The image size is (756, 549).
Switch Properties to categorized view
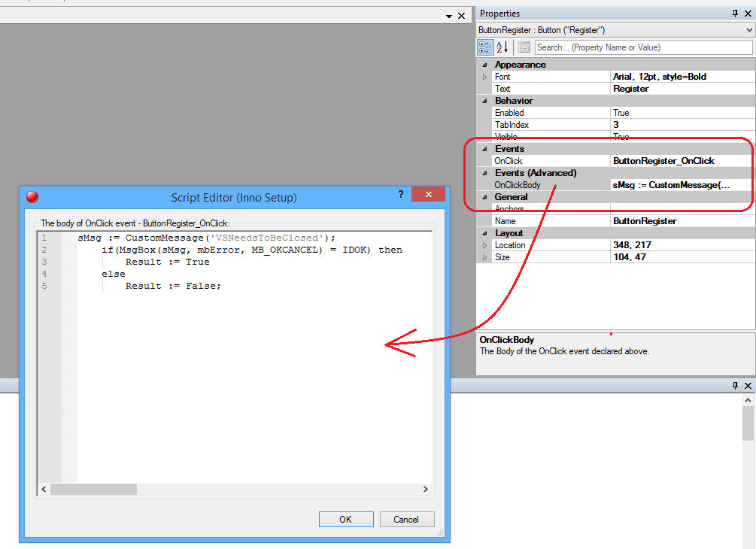[486, 47]
